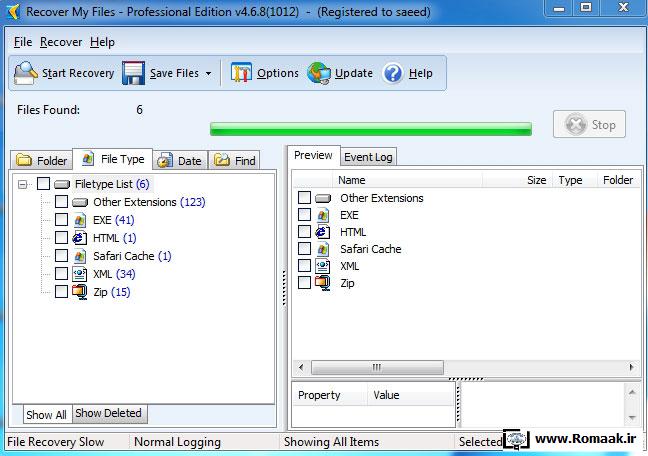Click the details pane scroll up arrow

pos(632,392)
